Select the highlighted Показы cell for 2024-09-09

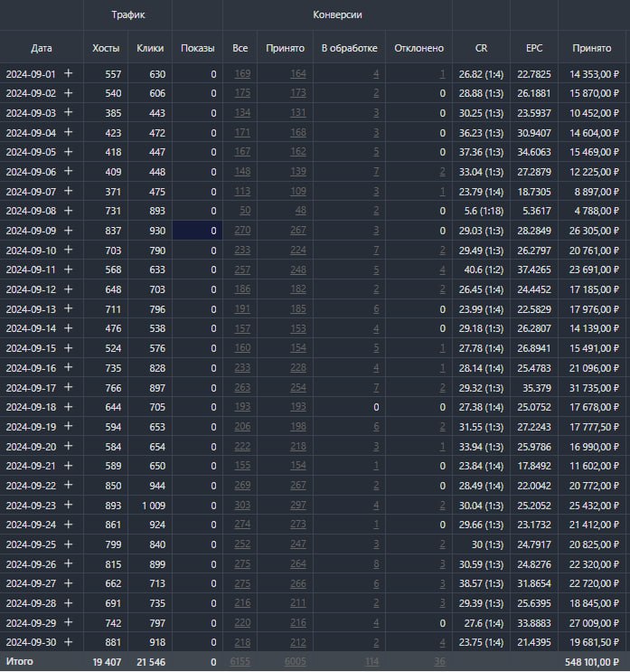(x=197, y=231)
